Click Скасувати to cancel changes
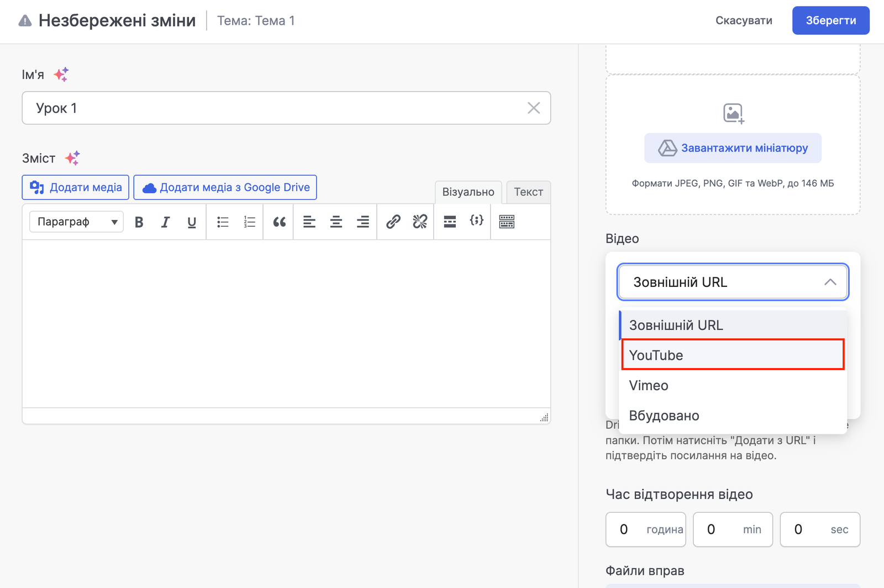Viewport: 884px width, 588px height. (744, 20)
